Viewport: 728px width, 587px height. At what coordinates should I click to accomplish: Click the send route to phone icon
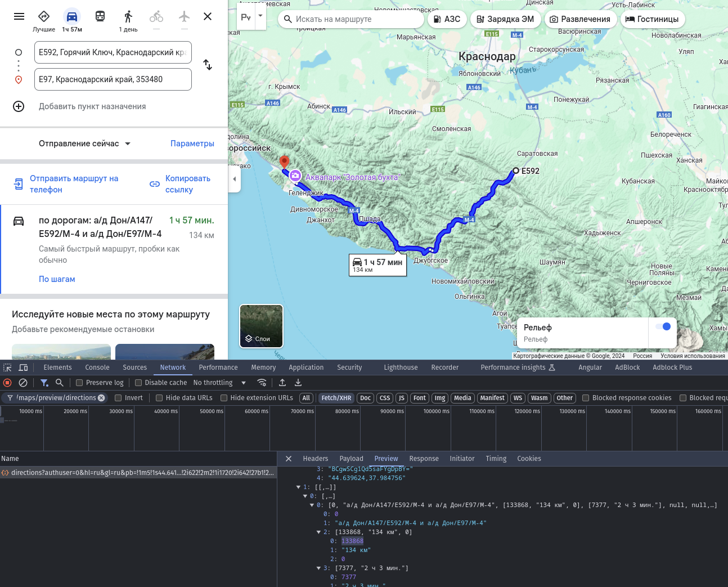coord(19,184)
